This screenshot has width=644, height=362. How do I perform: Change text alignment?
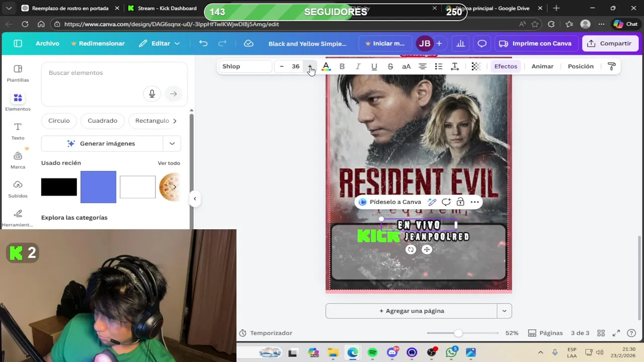click(423, 66)
